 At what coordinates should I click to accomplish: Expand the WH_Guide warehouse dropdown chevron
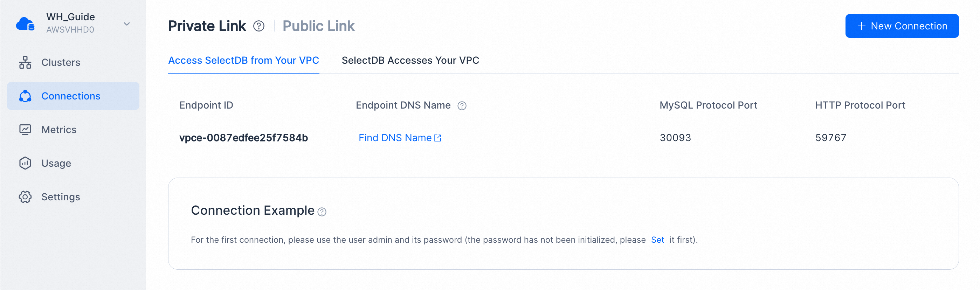127,23
